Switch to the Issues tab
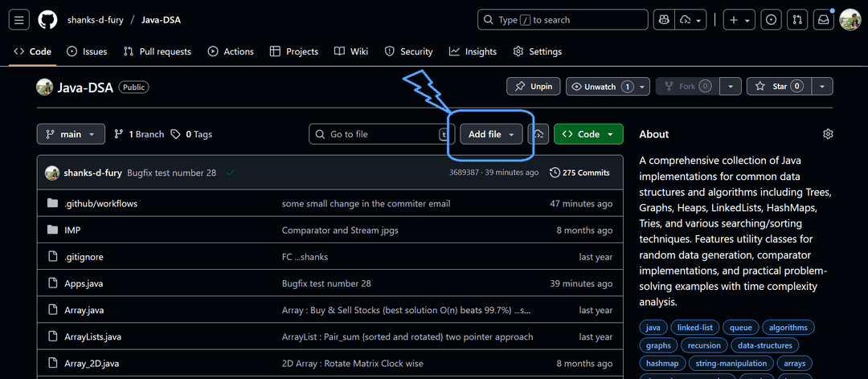The image size is (868, 379). coord(87,51)
